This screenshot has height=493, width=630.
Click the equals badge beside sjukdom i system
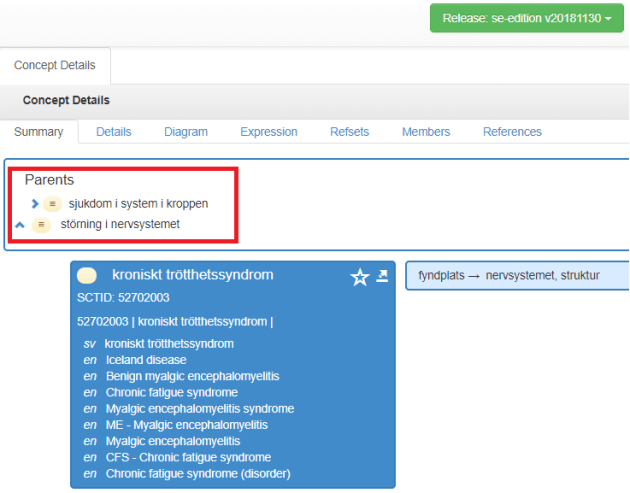[52, 204]
